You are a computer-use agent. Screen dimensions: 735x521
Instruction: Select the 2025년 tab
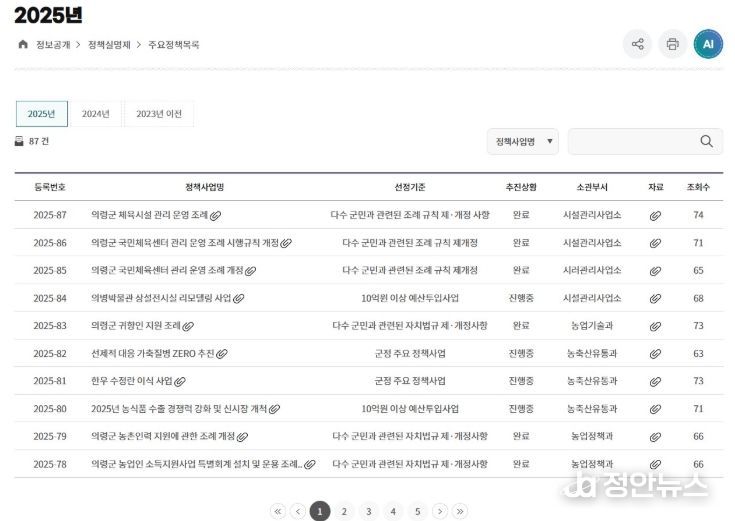42,114
